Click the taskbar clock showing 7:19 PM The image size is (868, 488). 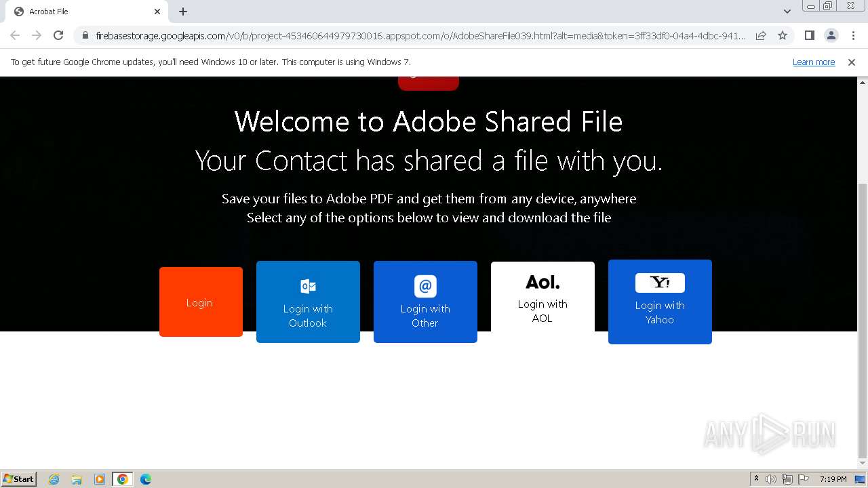(833, 479)
